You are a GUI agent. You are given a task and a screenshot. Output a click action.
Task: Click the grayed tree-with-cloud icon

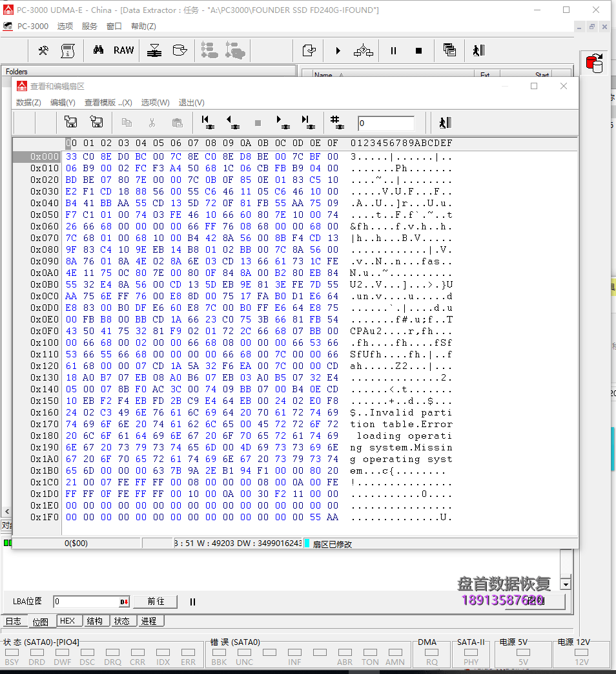pos(235,50)
